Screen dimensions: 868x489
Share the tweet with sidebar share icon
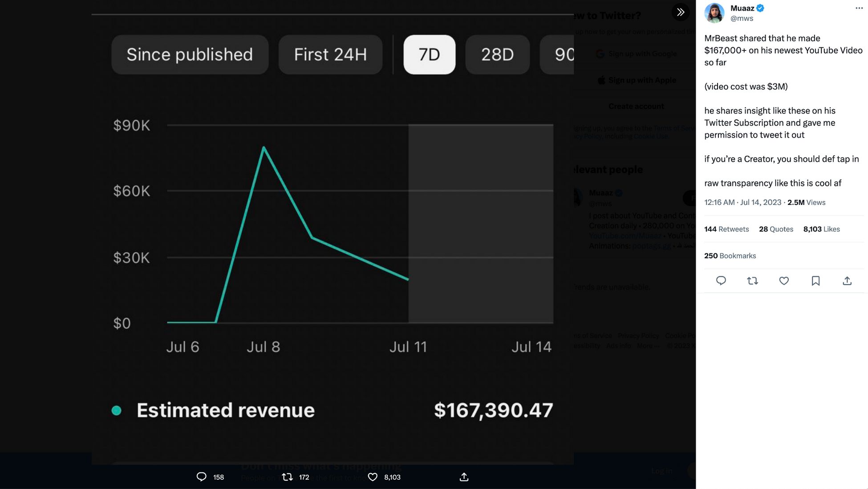(x=847, y=281)
